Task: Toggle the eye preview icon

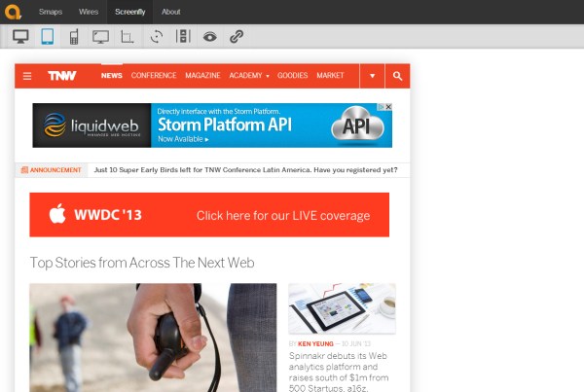Action: click(210, 37)
